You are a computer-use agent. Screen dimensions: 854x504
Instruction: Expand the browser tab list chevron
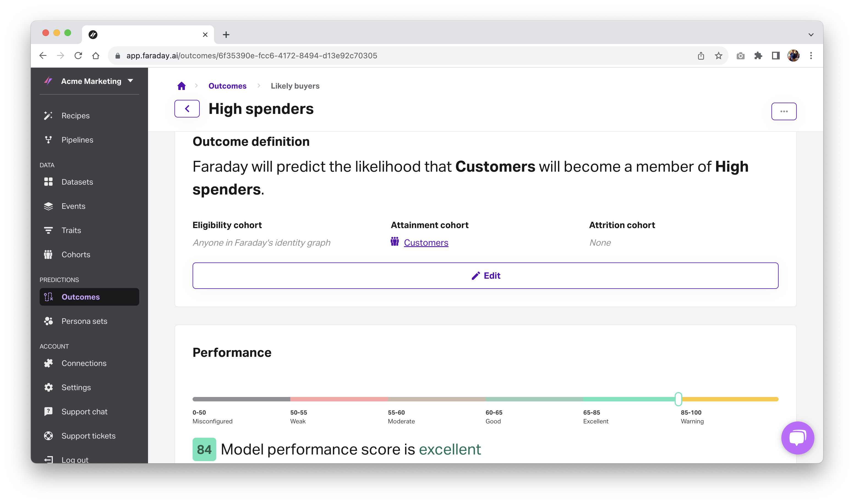pyautogui.click(x=811, y=35)
